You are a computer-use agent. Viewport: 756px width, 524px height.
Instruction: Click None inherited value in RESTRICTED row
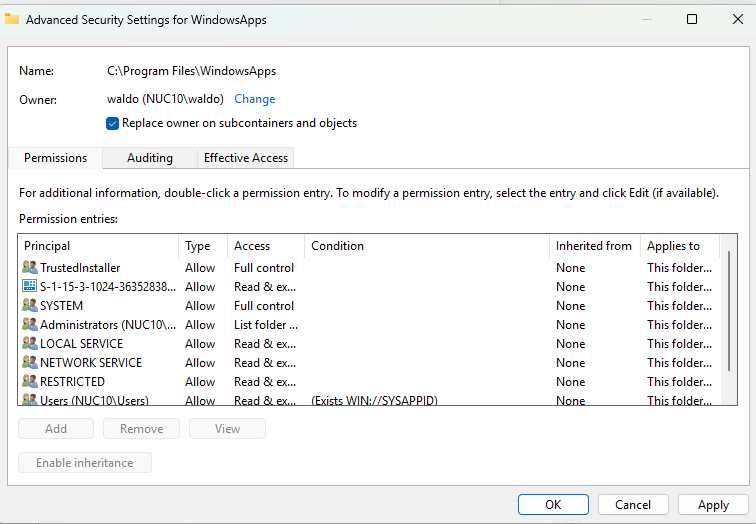click(570, 382)
